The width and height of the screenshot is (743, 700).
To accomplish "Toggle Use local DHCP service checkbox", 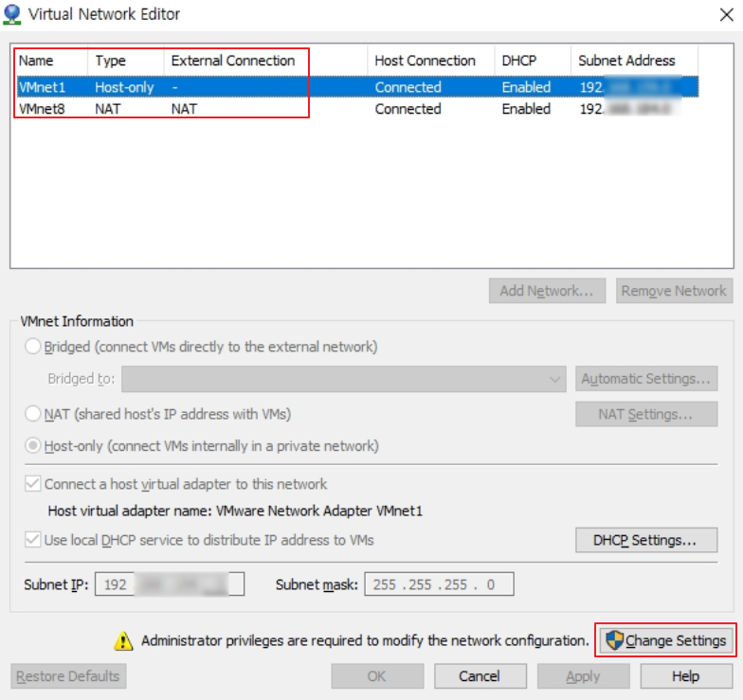I will (x=32, y=540).
